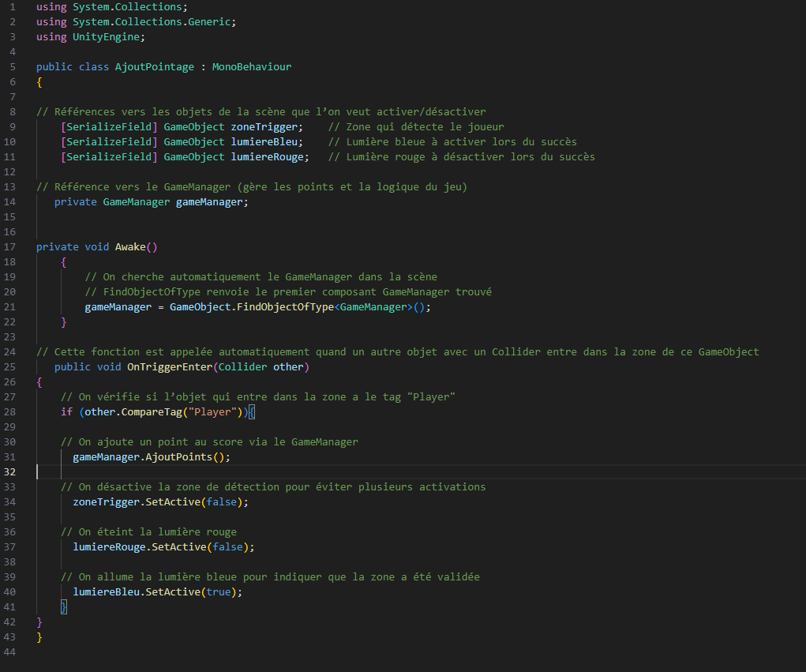Click the MonoBehaviour base class name

[251, 66]
